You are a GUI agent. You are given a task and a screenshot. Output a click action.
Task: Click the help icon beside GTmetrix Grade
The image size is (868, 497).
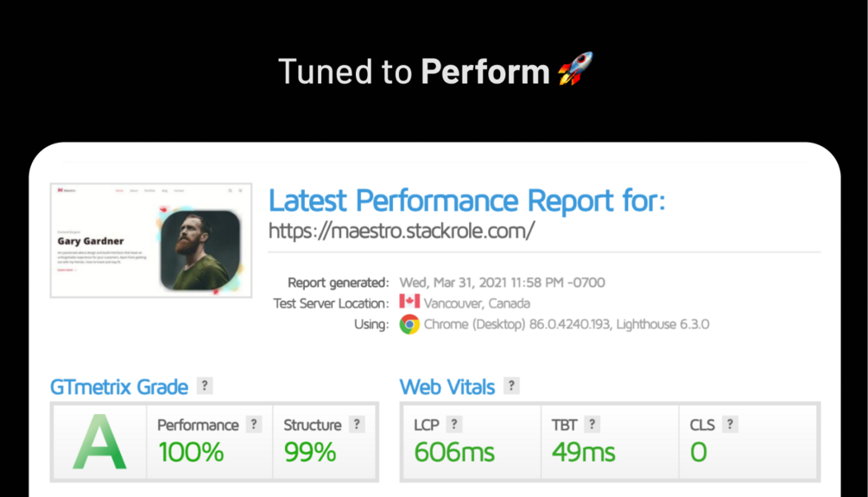pyautogui.click(x=205, y=385)
